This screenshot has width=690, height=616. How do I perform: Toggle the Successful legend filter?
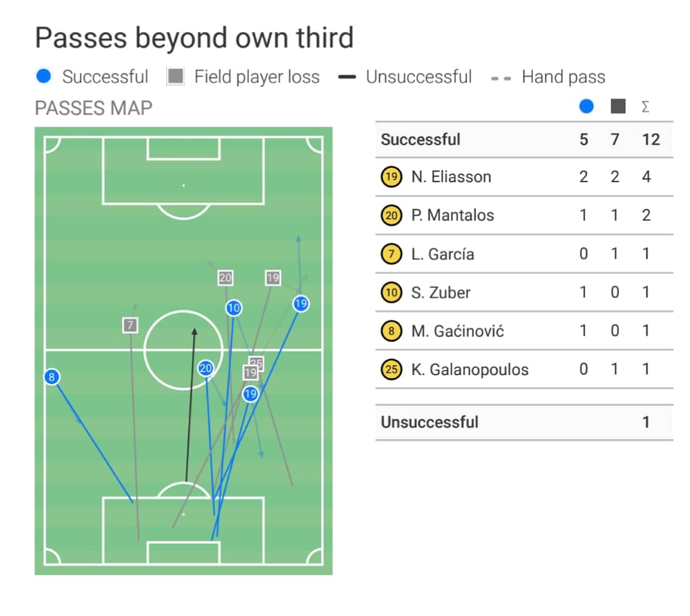click(93, 77)
